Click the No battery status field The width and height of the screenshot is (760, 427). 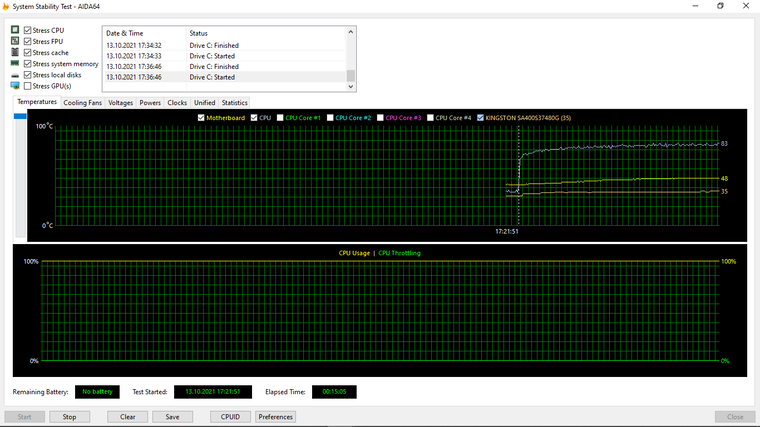tap(97, 392)
